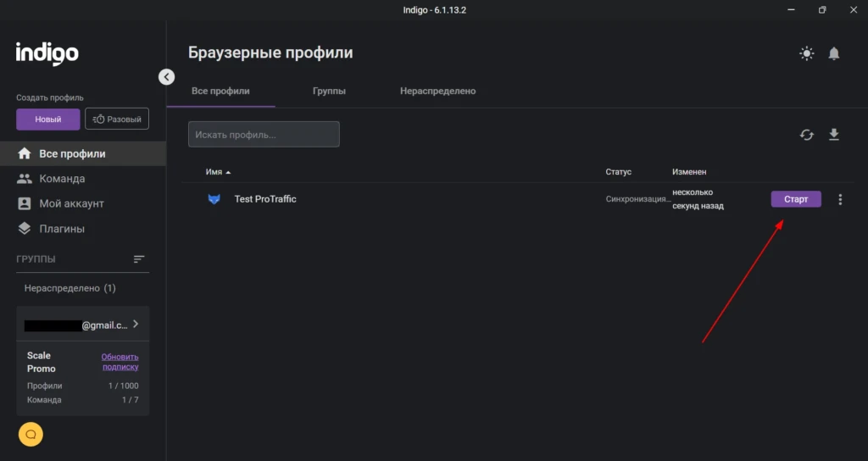Switch to the Нераспределено tab
The height and width of the screenshot is (461, 868).
438,91
